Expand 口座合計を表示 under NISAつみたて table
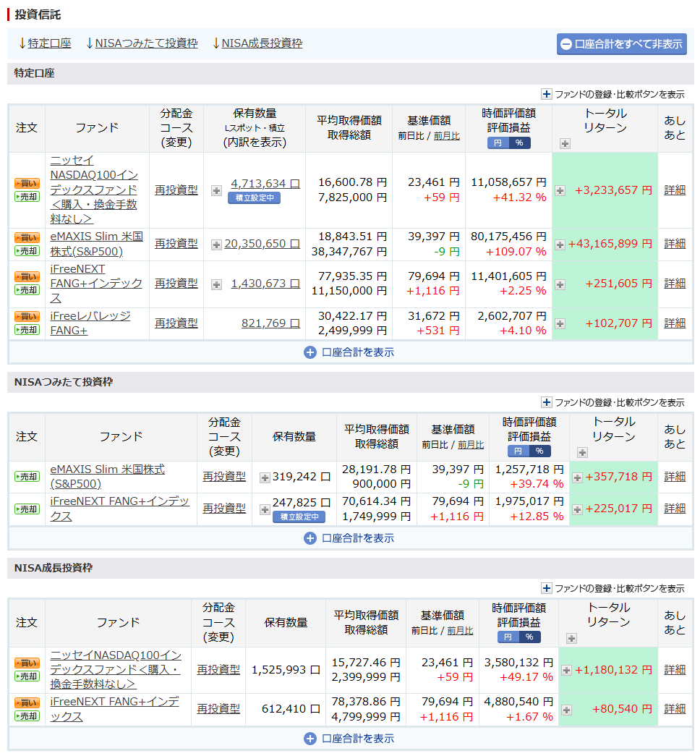 (350, 538)
